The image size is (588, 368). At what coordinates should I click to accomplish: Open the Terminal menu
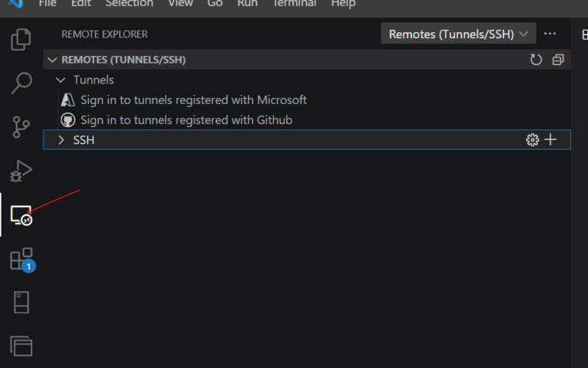click(x=295, y=4)
